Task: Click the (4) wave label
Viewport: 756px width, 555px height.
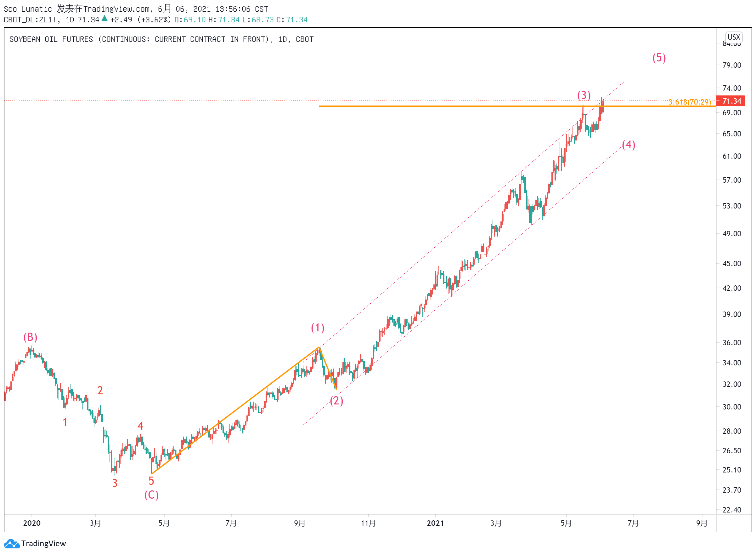Action: tap(629, 145)
